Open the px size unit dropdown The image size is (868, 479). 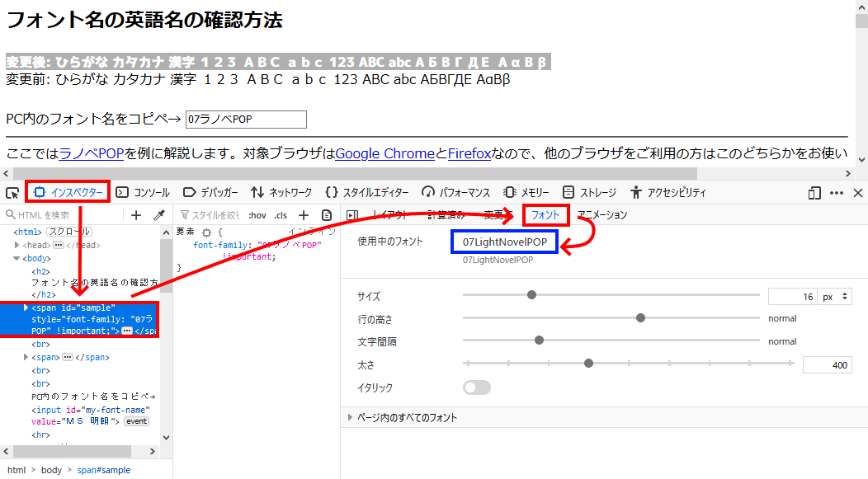[835, 297]
